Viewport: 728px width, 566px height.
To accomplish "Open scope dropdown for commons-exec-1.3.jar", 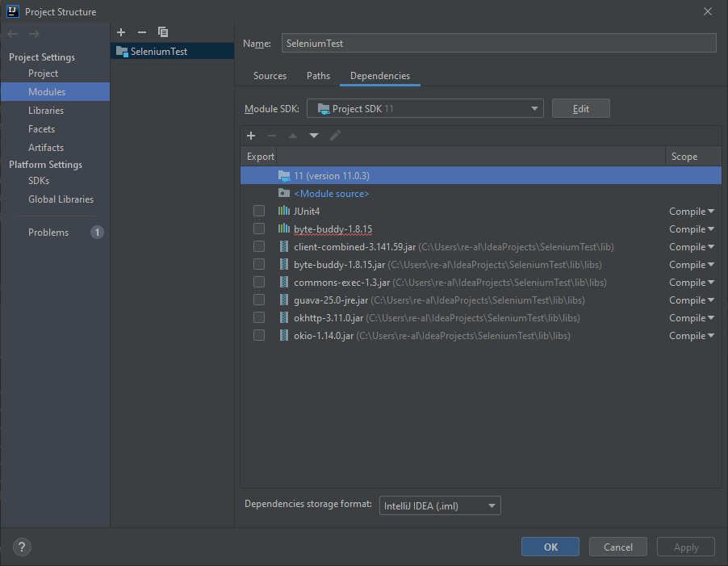I will coord(692,283).
